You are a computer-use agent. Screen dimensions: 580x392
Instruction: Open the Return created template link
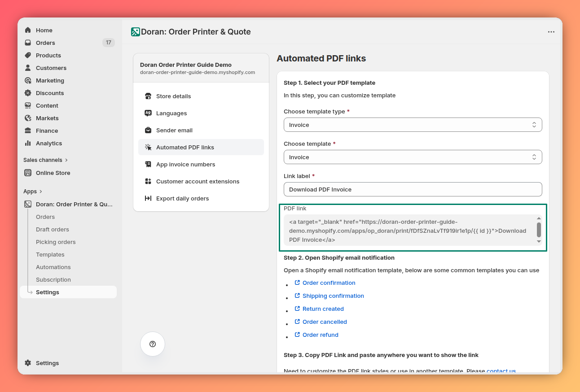tap(323, 309)
